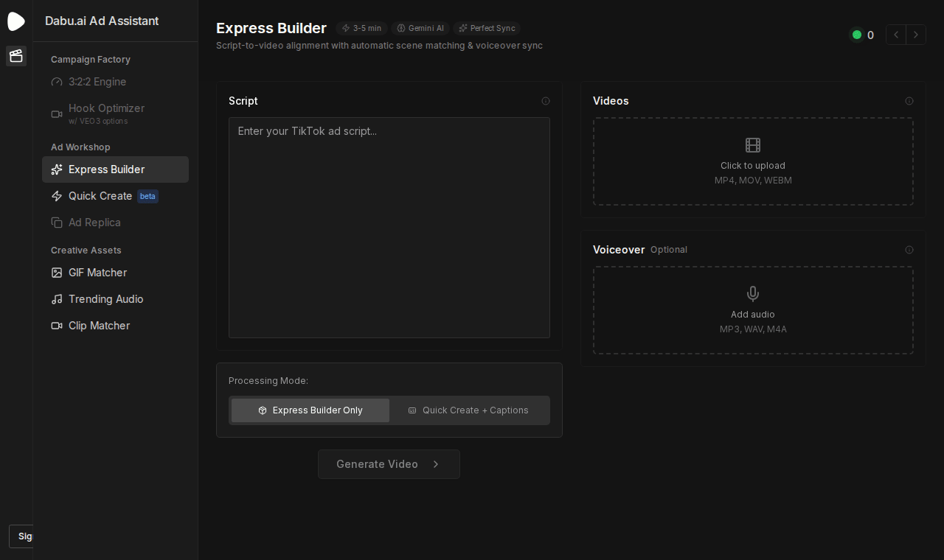944x560 pixels.
Task: Click the green status dot icon
Action: pyautogui.click(x=857, y=35)
